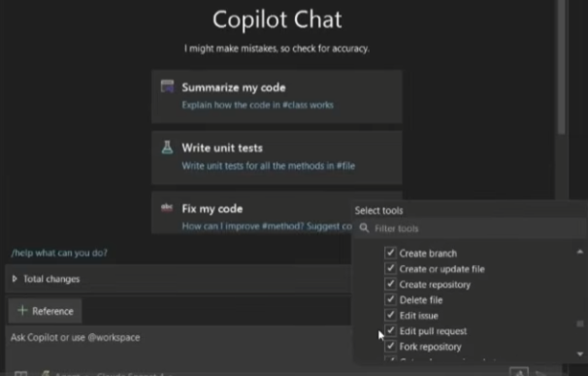Expand the Total changes section

pos(15,279)
